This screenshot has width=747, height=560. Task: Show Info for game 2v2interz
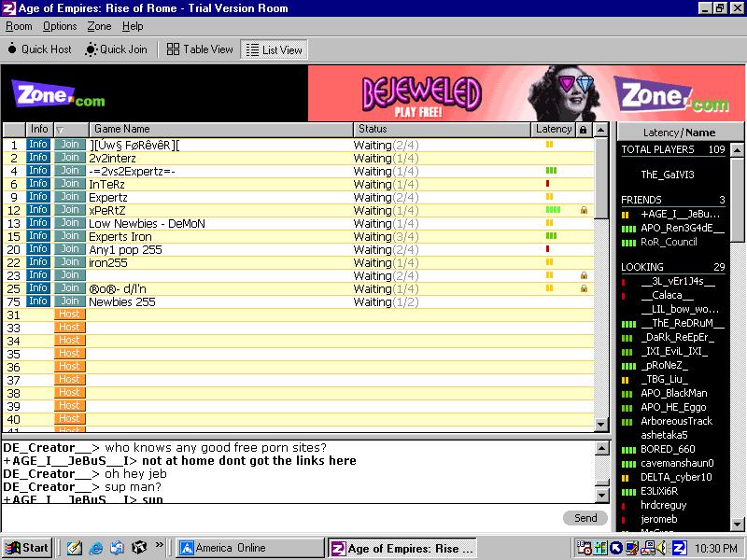click(x=38, y=158)
